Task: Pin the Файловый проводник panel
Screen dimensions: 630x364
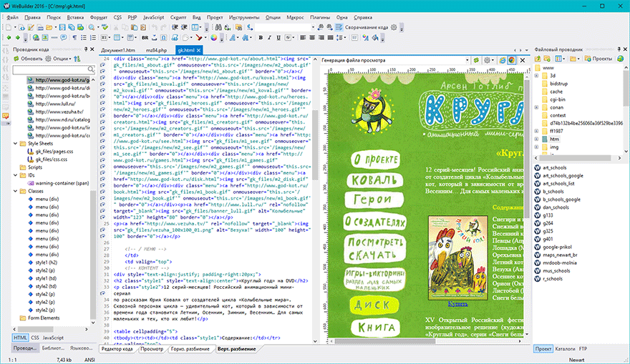Action: coord(619,49)
